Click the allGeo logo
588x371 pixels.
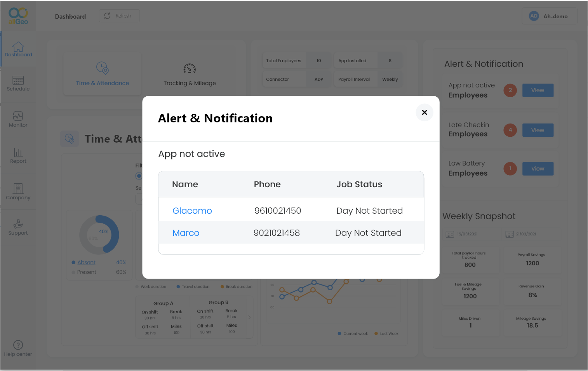18,16
